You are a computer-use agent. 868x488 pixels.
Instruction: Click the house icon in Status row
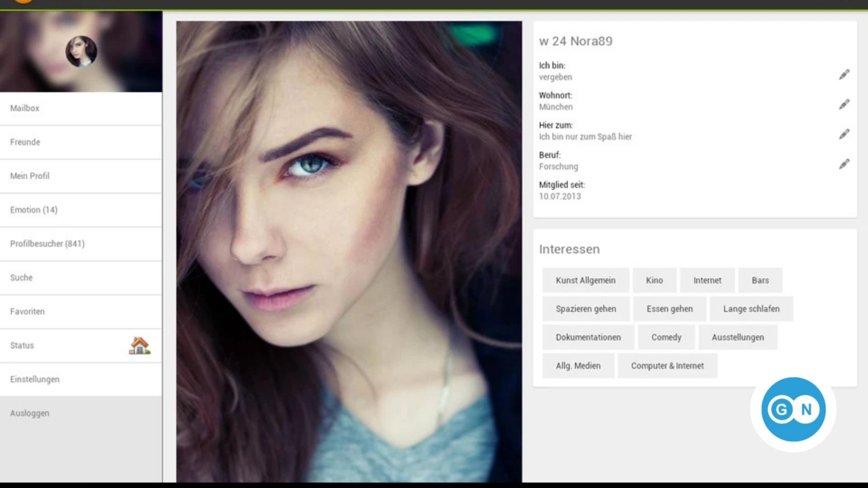point(140,346)
